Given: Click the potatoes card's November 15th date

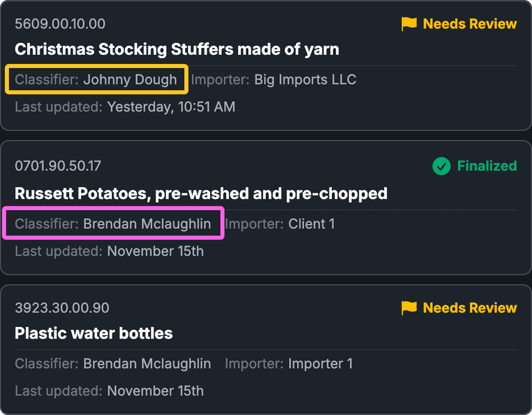Looking at the screenshot, I should (x=155, y=251).
